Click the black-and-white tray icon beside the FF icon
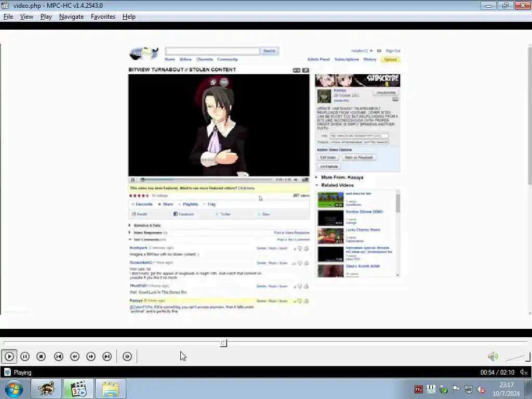The width and height of the screenshot is (532, 399). click(x=431, y=389)
